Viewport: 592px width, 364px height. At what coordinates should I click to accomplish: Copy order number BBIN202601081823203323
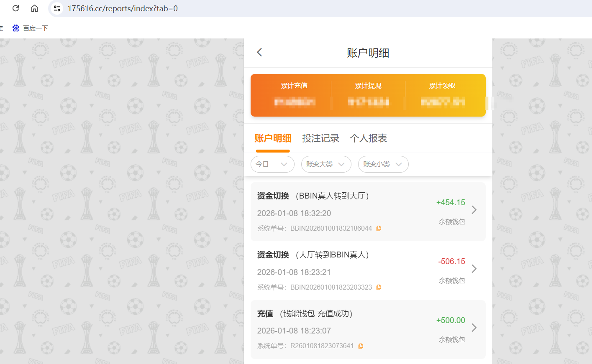379,287
